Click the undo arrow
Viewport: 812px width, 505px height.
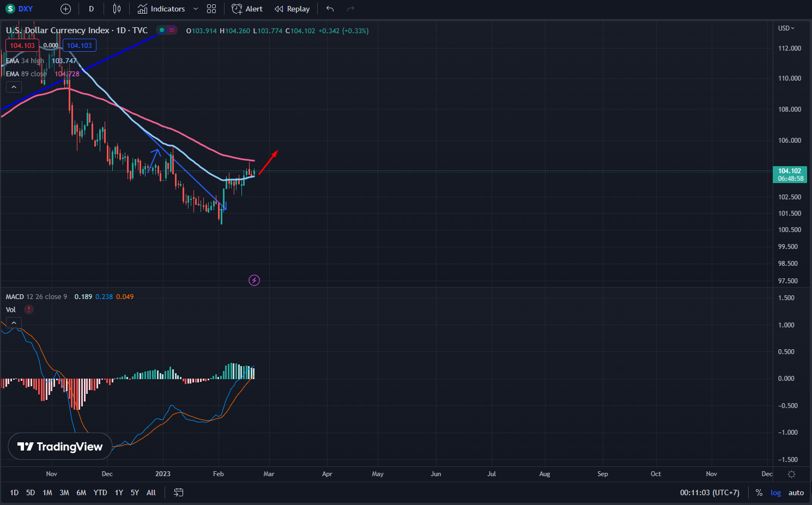[330, 9]
